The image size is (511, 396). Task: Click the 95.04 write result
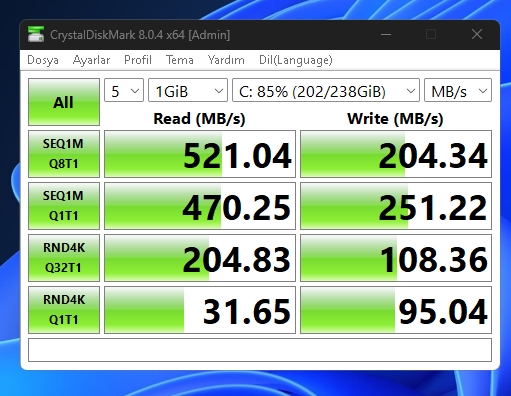396,310
